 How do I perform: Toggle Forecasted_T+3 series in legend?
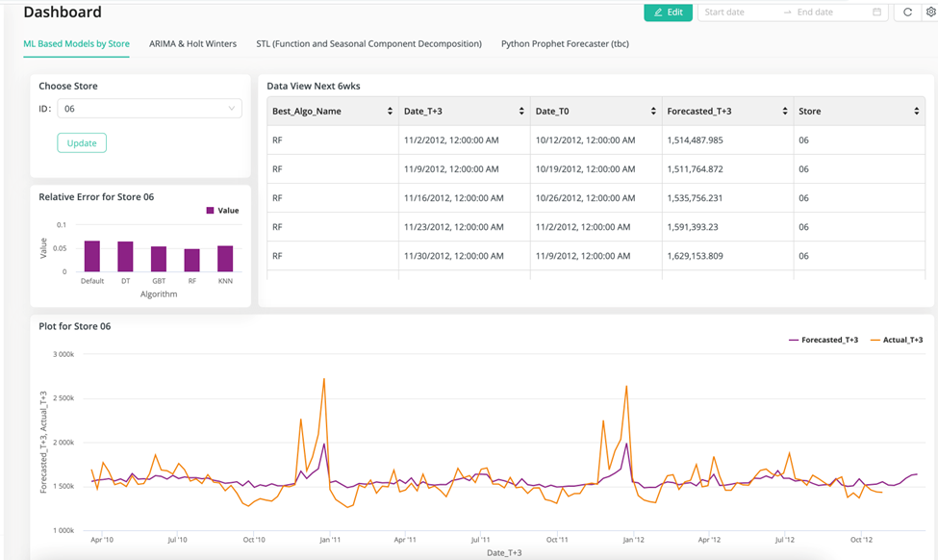point(824,340)
